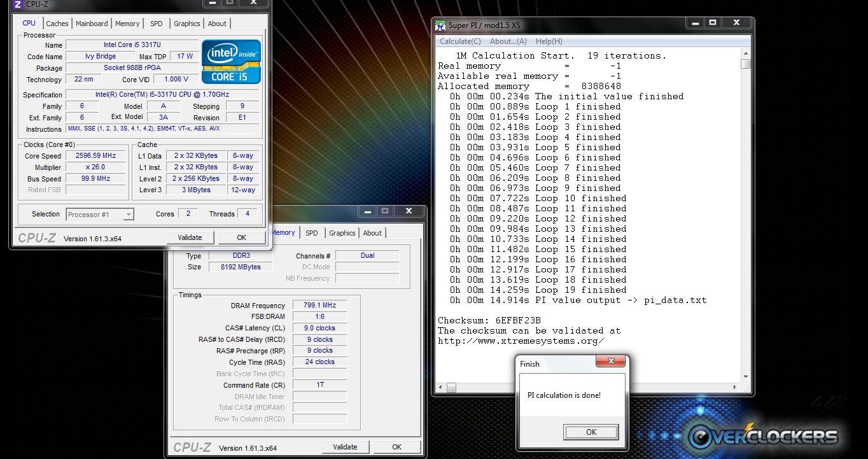Viewport: 868px width, 459px height.
Task: Click the Super PI title bar icon
Action: 440,25
